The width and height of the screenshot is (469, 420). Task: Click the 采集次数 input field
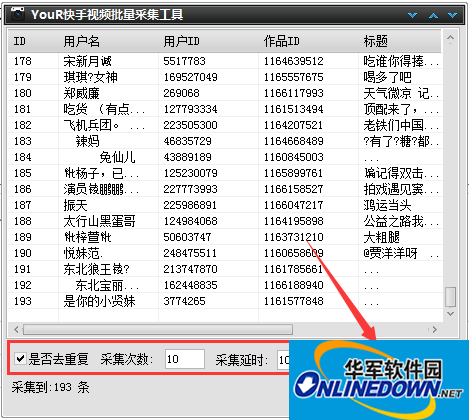tap(185, 359)
